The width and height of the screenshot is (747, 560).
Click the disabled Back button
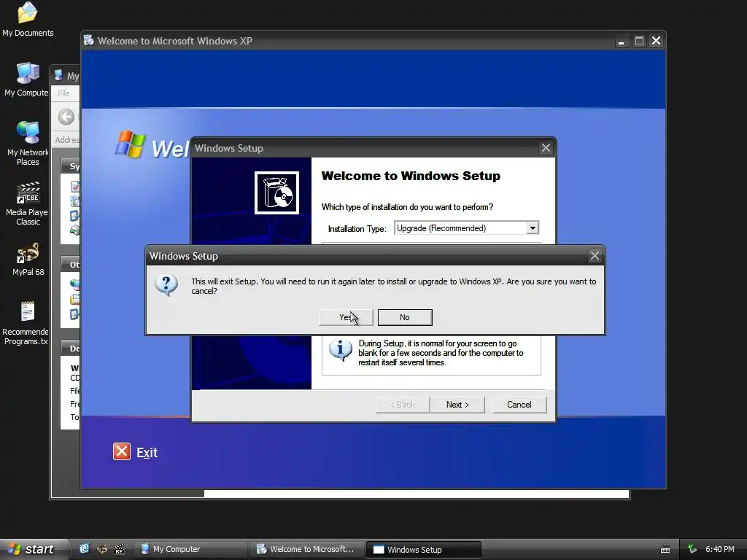coord(403,404)
